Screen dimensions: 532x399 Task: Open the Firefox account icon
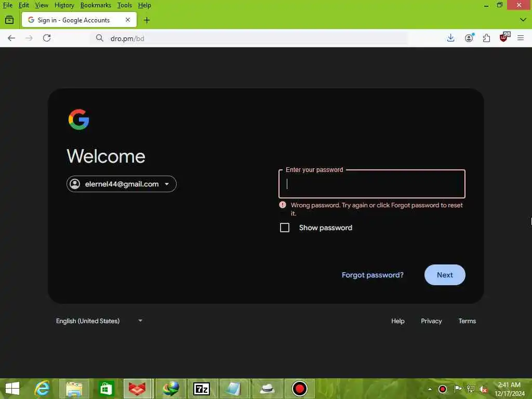tap(469, 38)
